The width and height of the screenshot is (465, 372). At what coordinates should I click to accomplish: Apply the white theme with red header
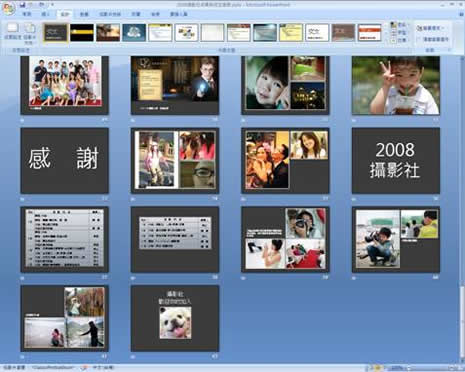369,32
